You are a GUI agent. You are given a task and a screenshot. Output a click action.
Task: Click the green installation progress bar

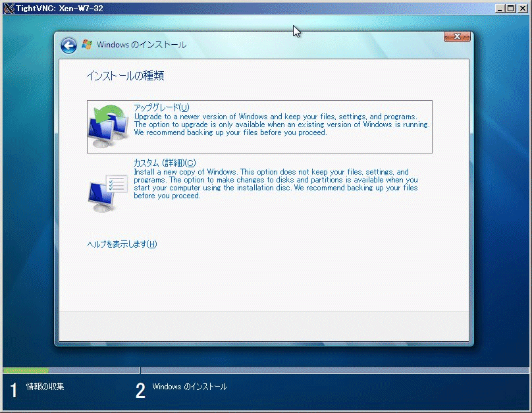pyautogui.click(x=26, y=370)
